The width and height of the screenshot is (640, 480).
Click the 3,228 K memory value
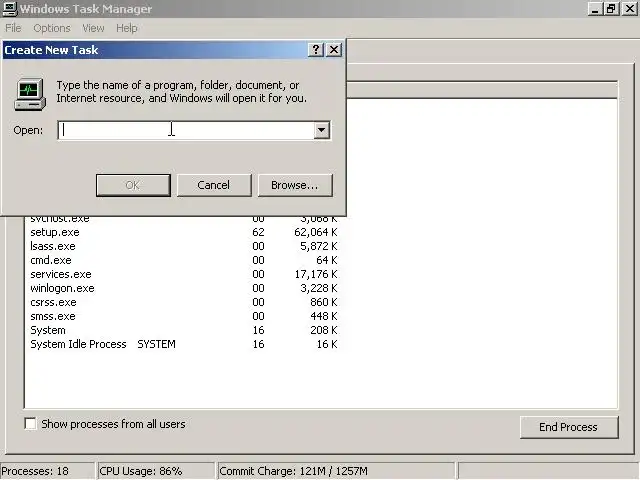tap(319, 288)
